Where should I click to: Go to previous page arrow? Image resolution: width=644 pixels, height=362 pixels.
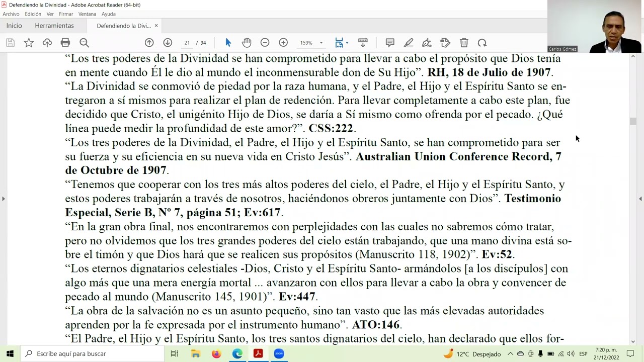click(149, 43)
